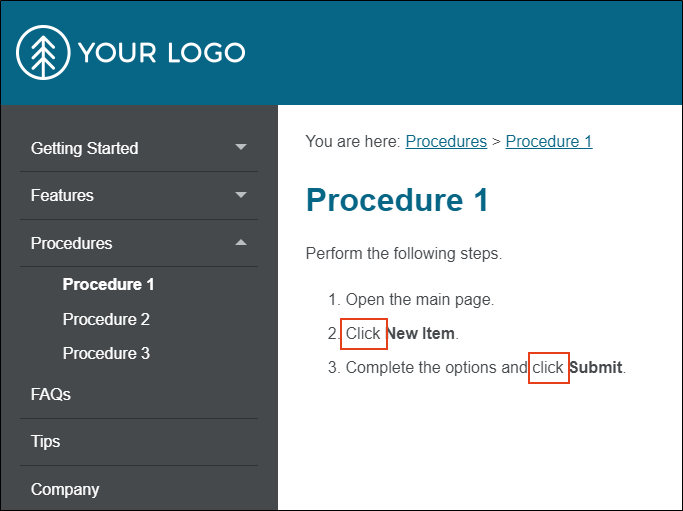Click the pine tree logo icon
Image resolution: width=683 pixels, height=511 pixels.
click(x=43, y=52)
